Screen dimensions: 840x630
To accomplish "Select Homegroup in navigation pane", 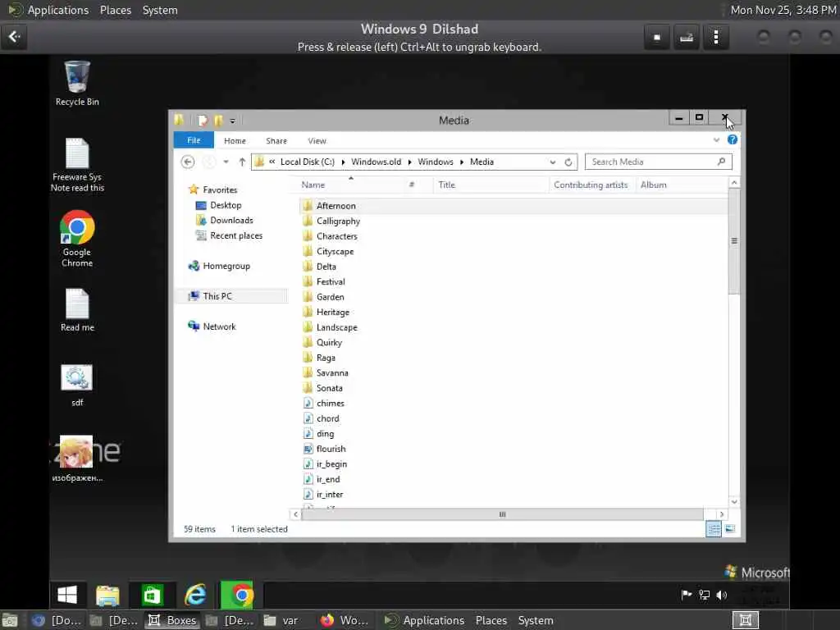I will tap(226, 266).
